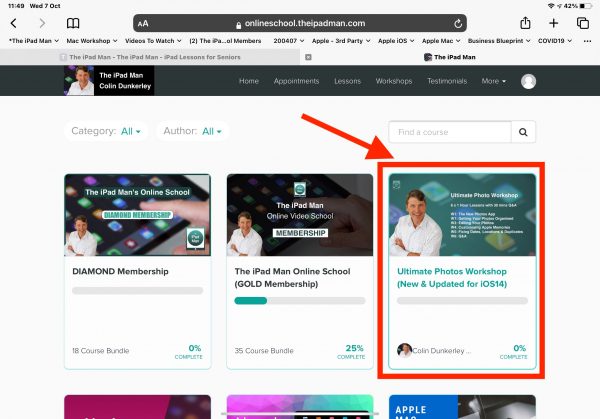Tap the onlineschool.theipadman.com address bar
Viewport: 600px width, 419px height.
(300, 23)
